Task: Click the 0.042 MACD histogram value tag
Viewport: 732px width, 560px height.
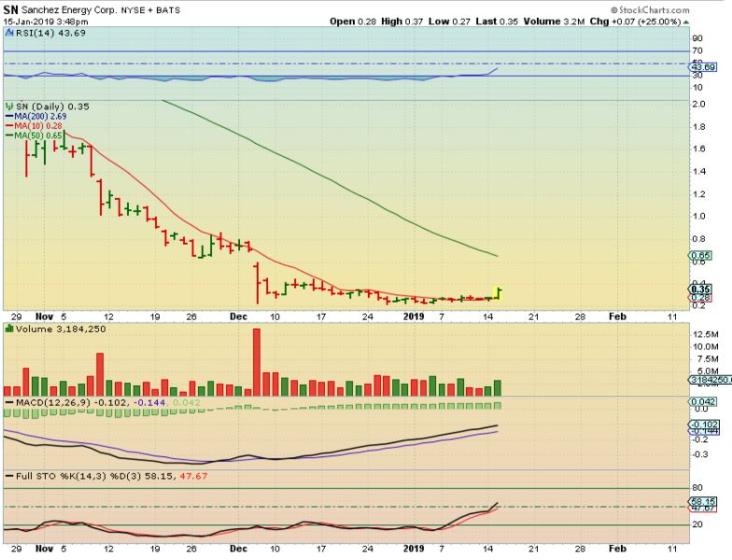Action: tap(703, 401)
